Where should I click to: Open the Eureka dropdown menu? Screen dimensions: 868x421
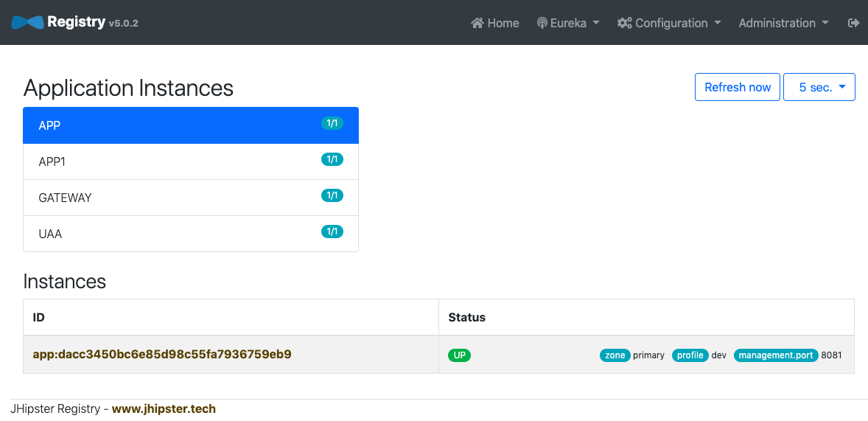click(569, 23)
